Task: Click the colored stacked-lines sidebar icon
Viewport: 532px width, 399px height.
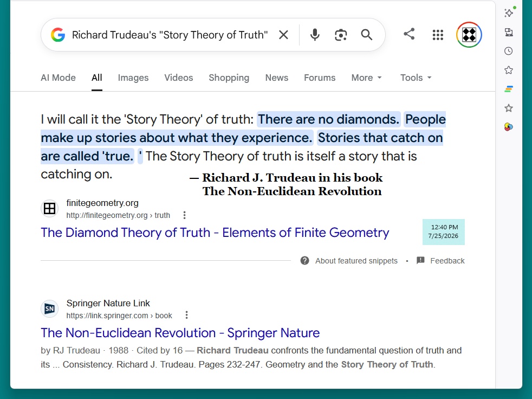Action: tap(509, 89)
